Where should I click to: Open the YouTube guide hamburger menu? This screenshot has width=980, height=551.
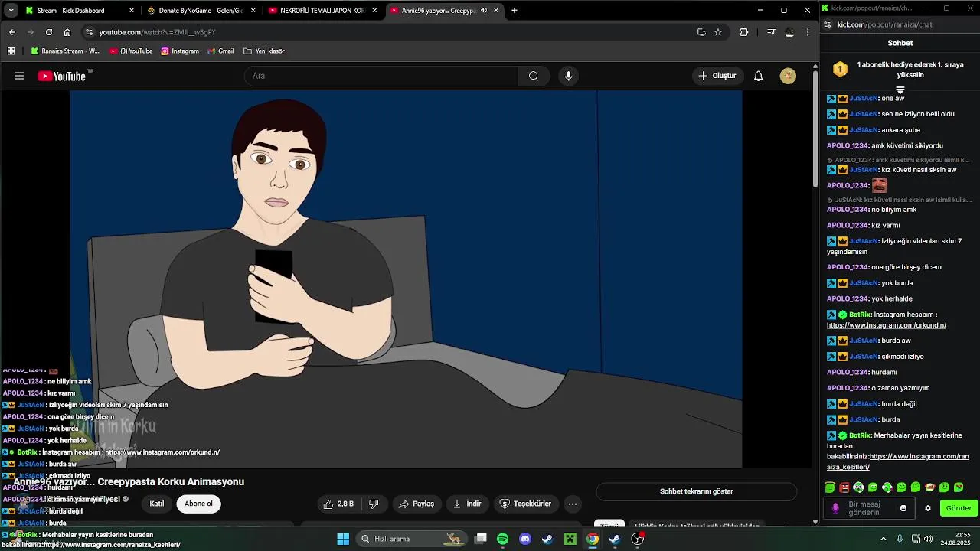[19, 76]
